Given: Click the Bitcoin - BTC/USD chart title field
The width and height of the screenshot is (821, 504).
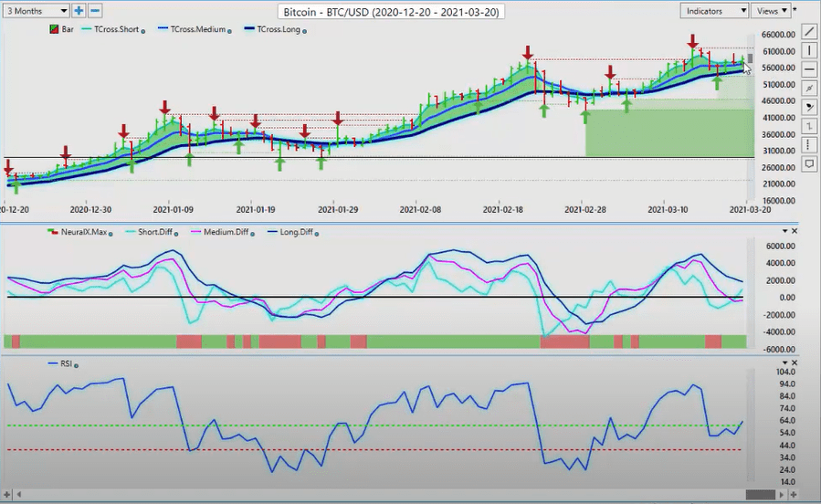Looking at the screenshot, I should [x=391, y=12].
